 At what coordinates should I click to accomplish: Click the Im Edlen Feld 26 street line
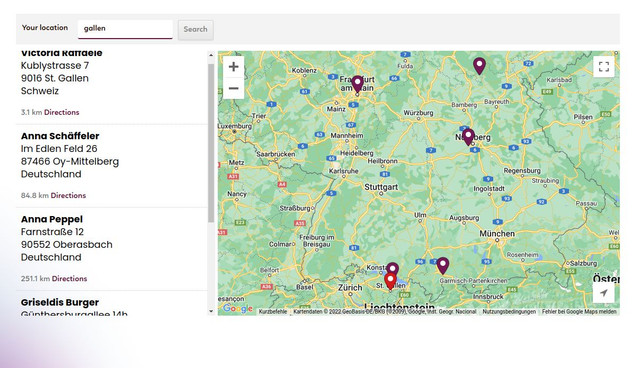click(x=59, y=149)
